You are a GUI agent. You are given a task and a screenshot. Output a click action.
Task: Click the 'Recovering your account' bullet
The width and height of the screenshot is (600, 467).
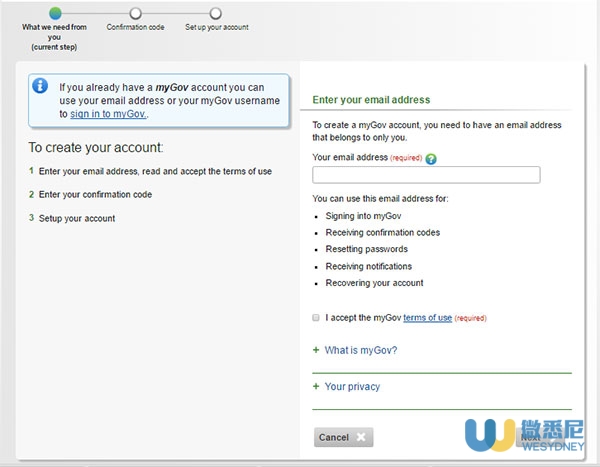click(x=374, y=283)
